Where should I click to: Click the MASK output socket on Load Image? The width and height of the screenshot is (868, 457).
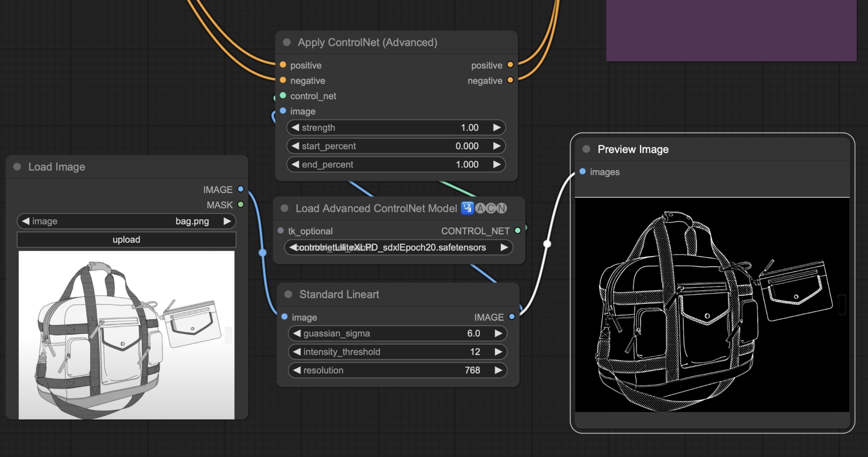point(241,204)
